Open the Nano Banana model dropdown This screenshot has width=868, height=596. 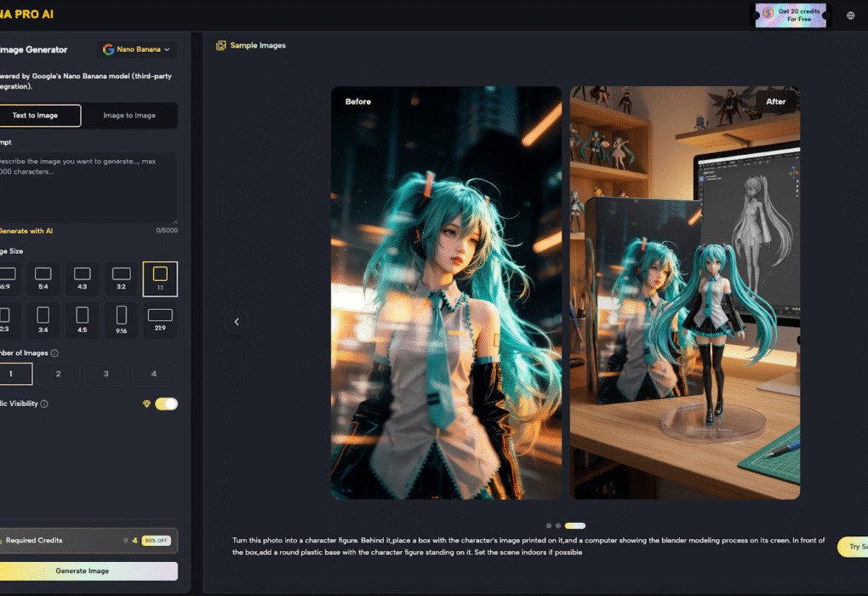click(137, 49)
